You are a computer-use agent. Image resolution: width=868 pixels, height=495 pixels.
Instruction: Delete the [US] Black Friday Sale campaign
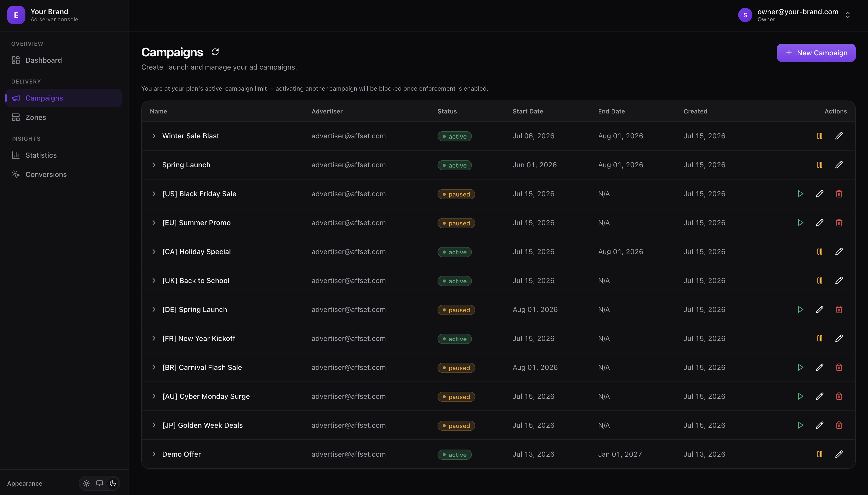point(839,194)
